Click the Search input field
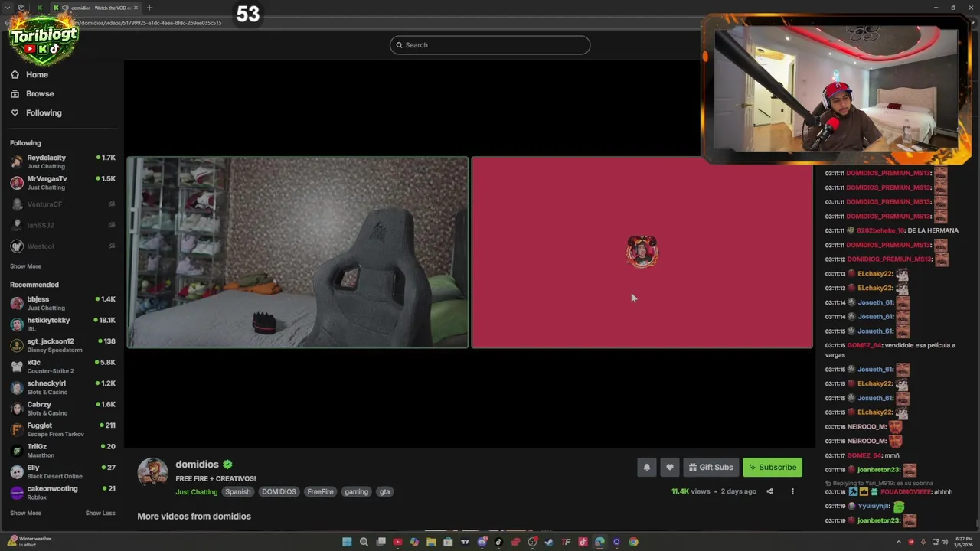 pyautogui.click(x=490, y=45)
